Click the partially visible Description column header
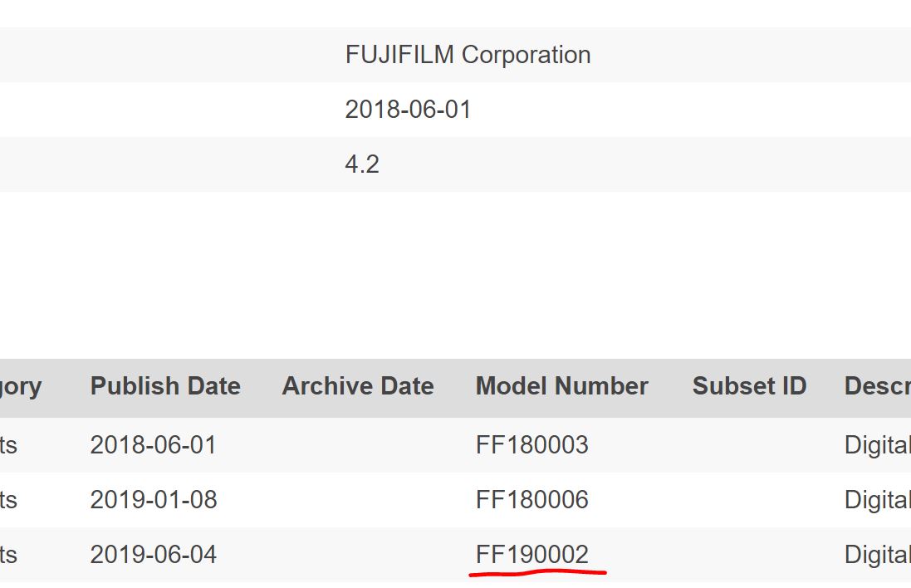 pyautogui.click(x=877, y=386)
